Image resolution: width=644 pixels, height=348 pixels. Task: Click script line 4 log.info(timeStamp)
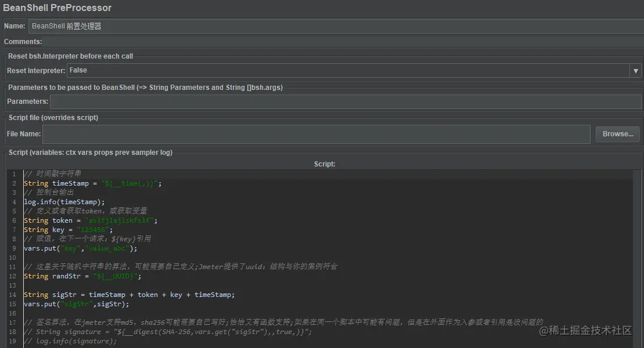click(64, 202)
